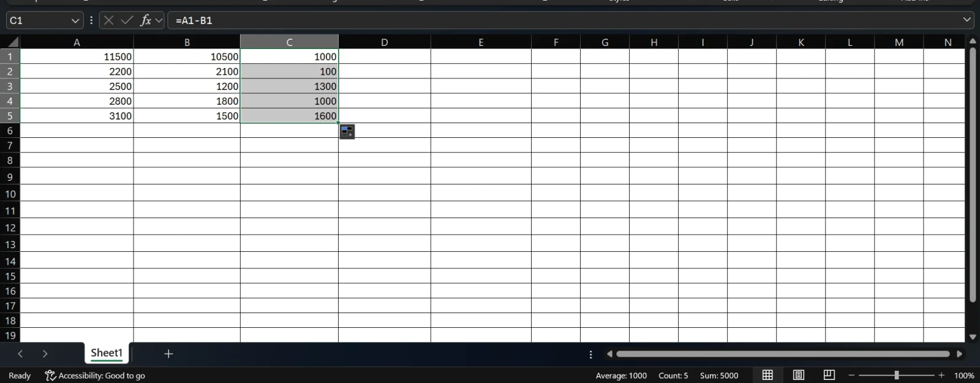Zoom out with the minus icon
The height and width of the screenshot is (383, 980).
[x=851, y=375]
